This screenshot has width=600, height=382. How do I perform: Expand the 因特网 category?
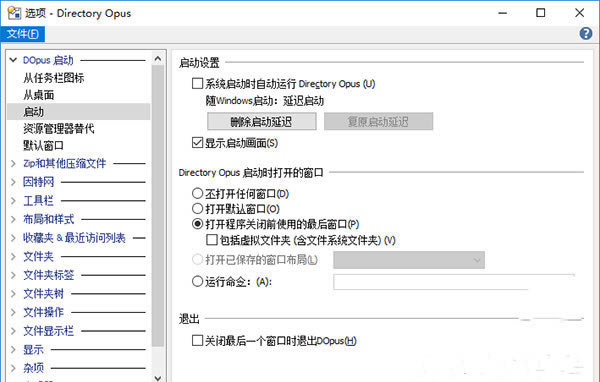pyautogui.click(x=13, y=182)
